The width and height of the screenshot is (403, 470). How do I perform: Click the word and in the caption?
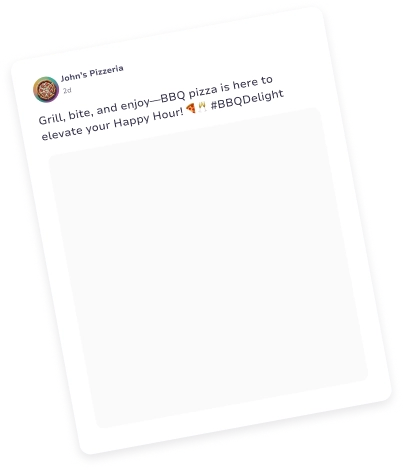click(107, 109)
